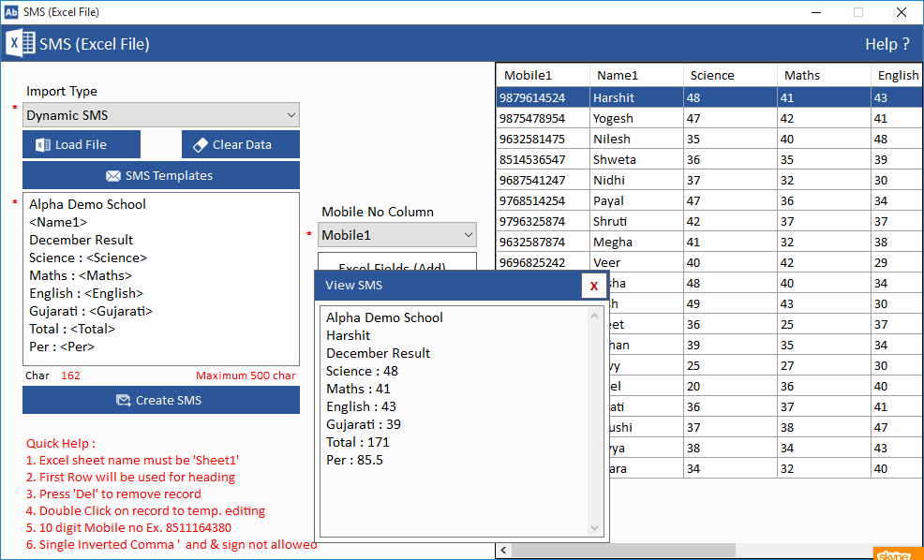This screenshot has width=924, height=560.
Task: Click the Excel Fields (Add) button
Action: click(397, 264)
